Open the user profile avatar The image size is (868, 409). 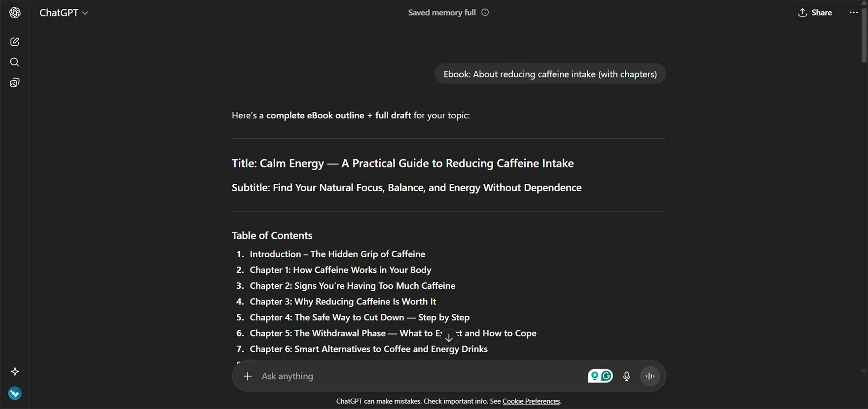[x=15, y=393]
